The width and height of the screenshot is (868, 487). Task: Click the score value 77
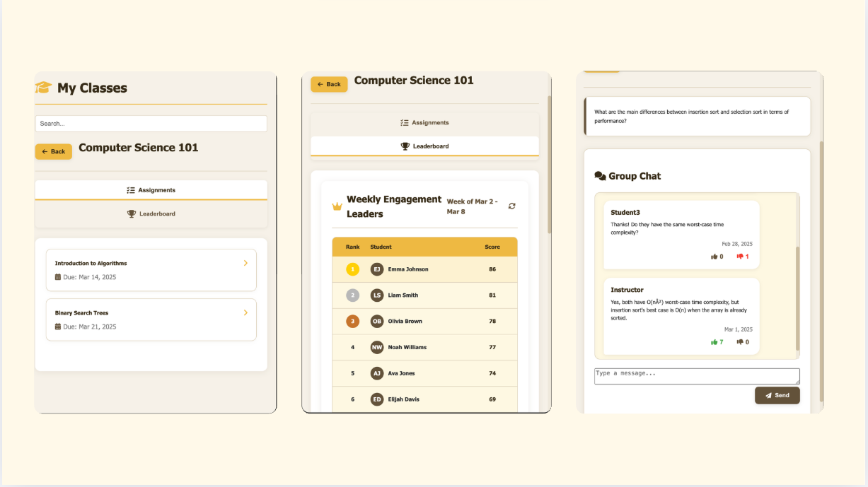[x=492, y=347]
